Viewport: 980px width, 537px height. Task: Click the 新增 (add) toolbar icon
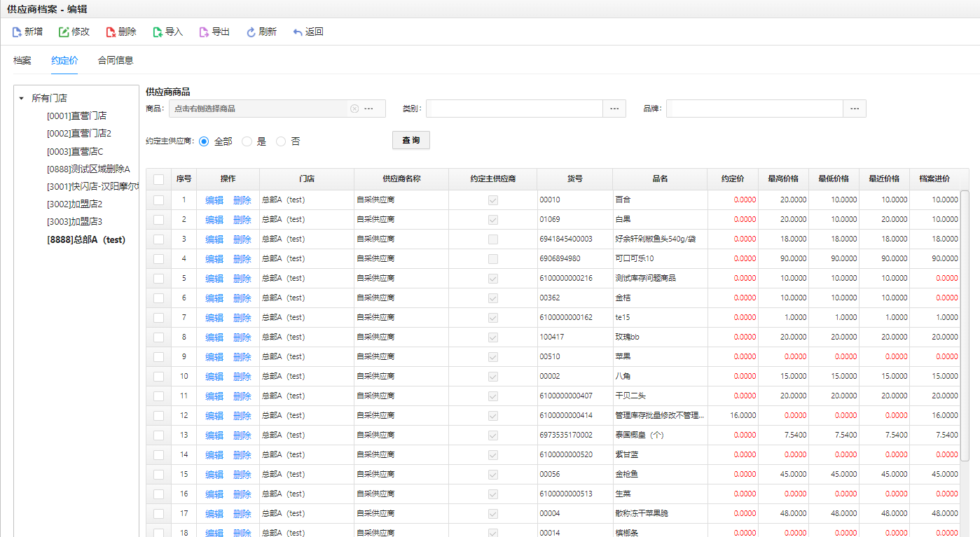17,32
